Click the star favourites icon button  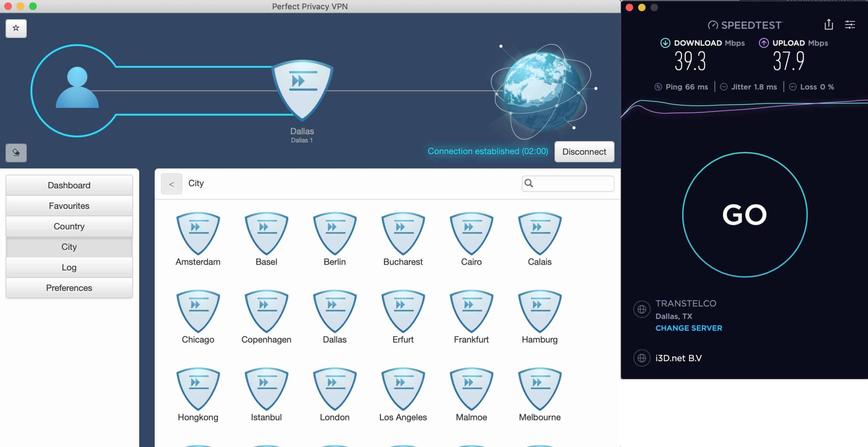point(16,28)
